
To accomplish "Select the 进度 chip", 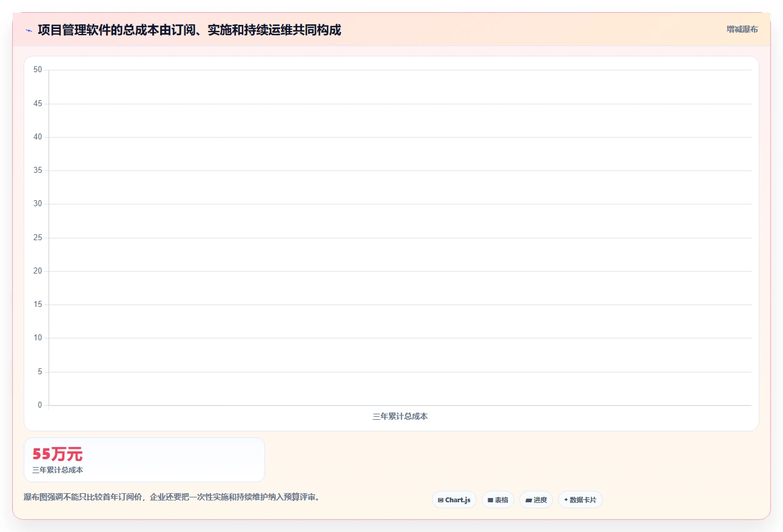I will (536, 500).
